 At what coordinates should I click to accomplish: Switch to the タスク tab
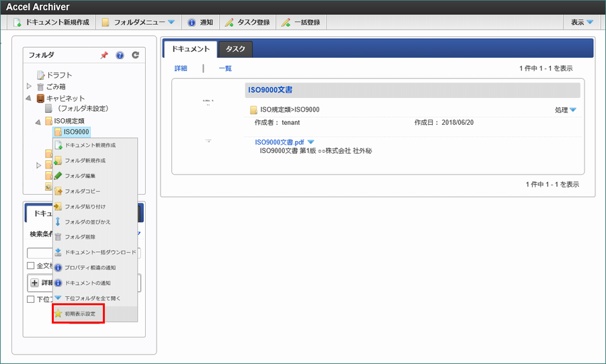pos(235,48)
